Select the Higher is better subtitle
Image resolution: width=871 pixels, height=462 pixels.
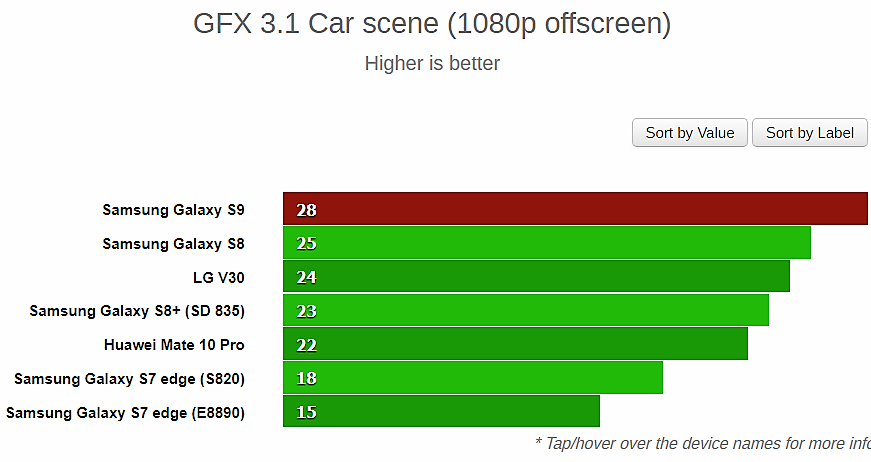click(x=432, y=64)
